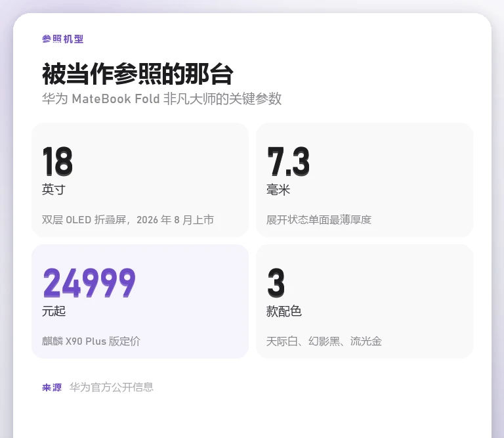Click the large number 18
This screenshot has height=438, width=504.
[58, 161]
